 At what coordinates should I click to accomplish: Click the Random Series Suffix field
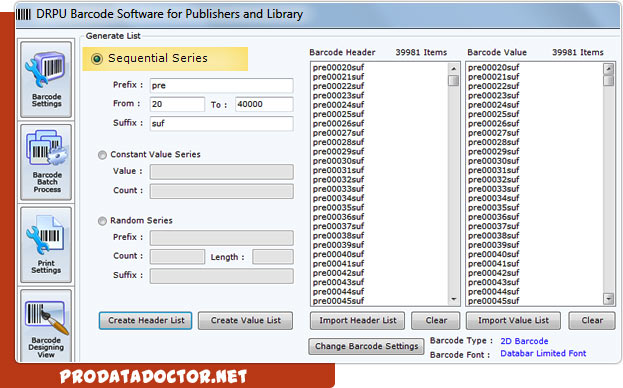coord(222,276)
